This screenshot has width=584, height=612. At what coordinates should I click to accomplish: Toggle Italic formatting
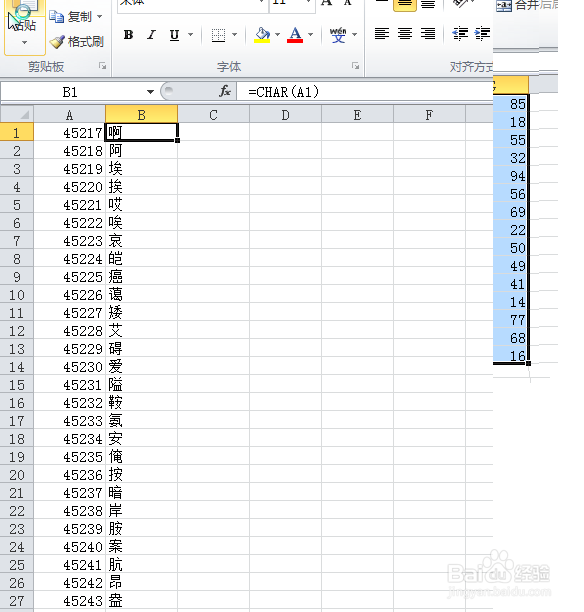[x=151, y=35]
